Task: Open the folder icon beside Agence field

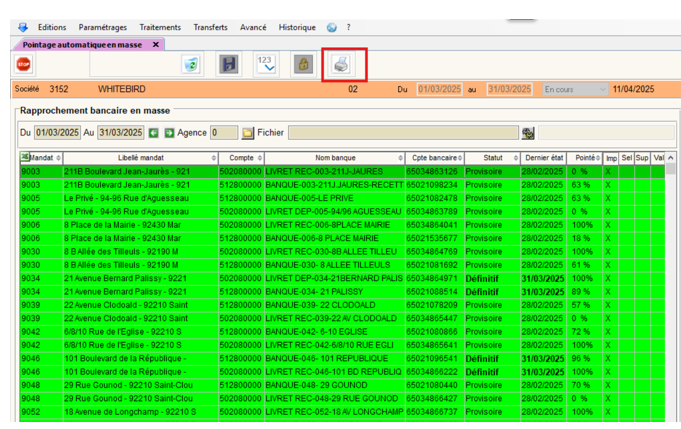Action: click(247, 133)
